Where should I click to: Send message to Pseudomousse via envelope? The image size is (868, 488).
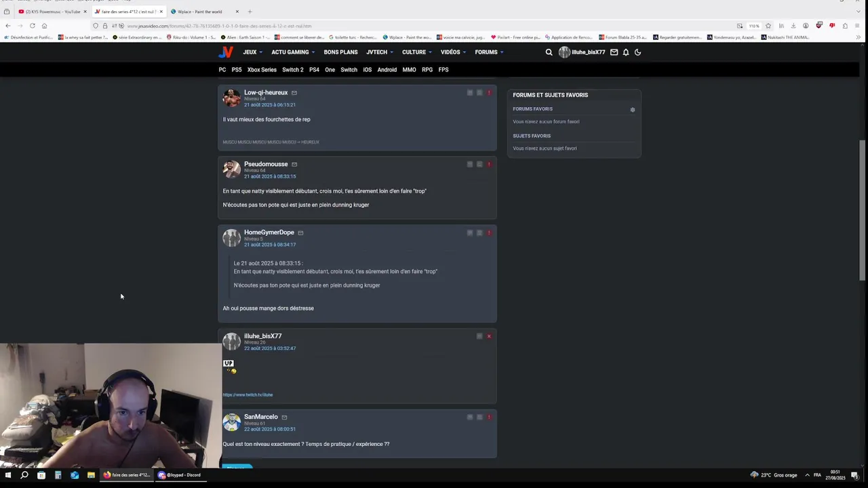[294, 165]
